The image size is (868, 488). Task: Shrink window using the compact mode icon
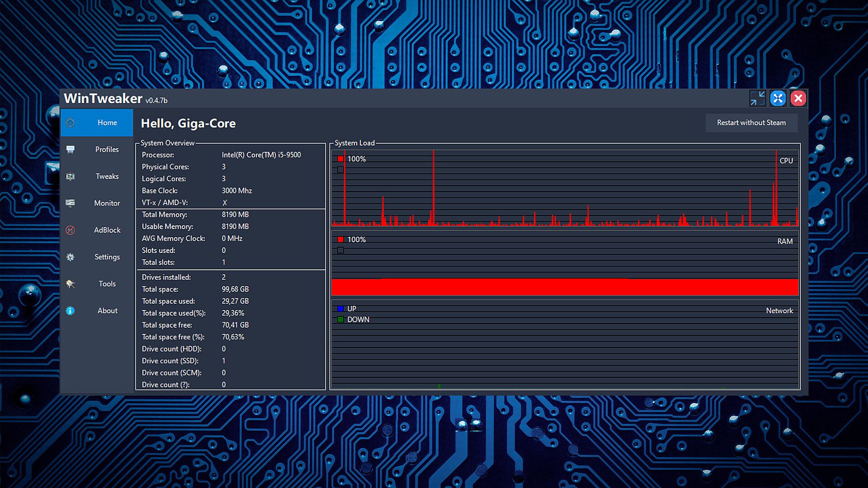pyautogui.click(x=757, y=98)
